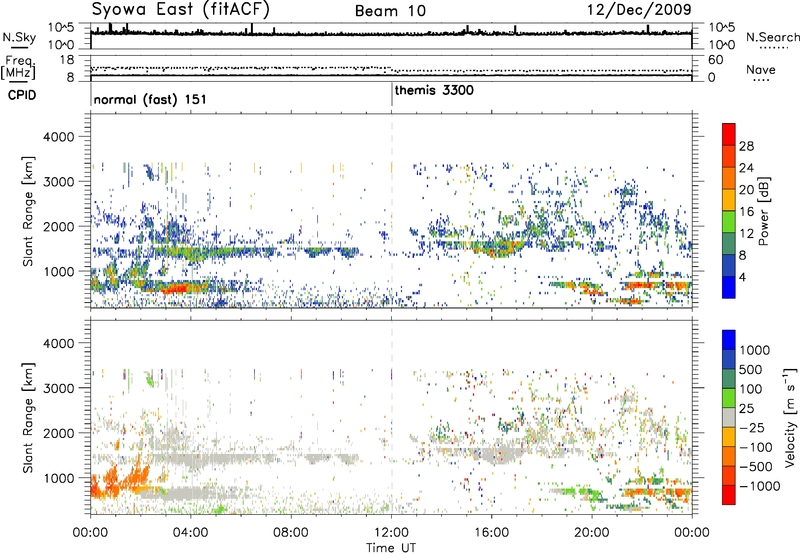Click the "18" frequency axis tick

point(67,60)
